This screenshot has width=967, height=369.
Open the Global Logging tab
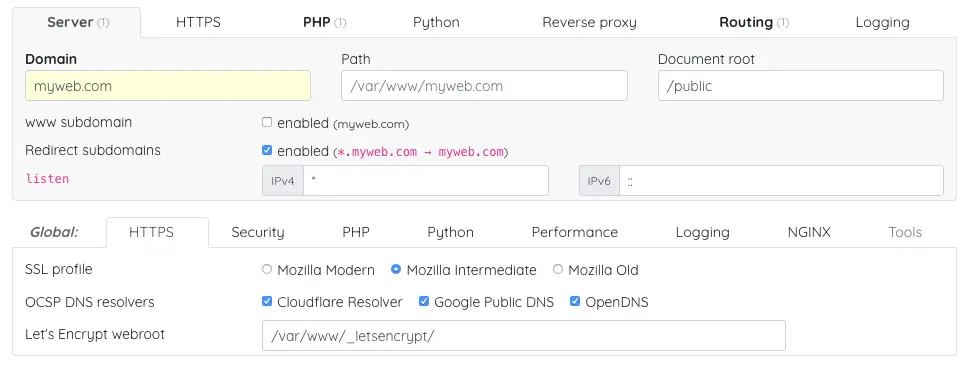pos(702,233)
